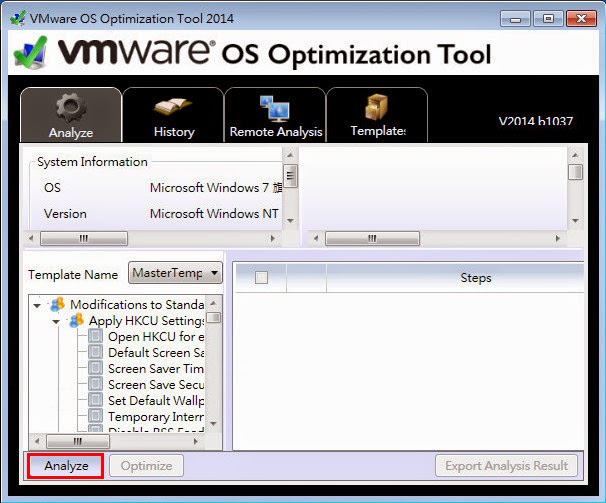Screen dimensions: 606x503
Task: Select the 'Set Default Wallp' tree row
Action: pos(156,401)
